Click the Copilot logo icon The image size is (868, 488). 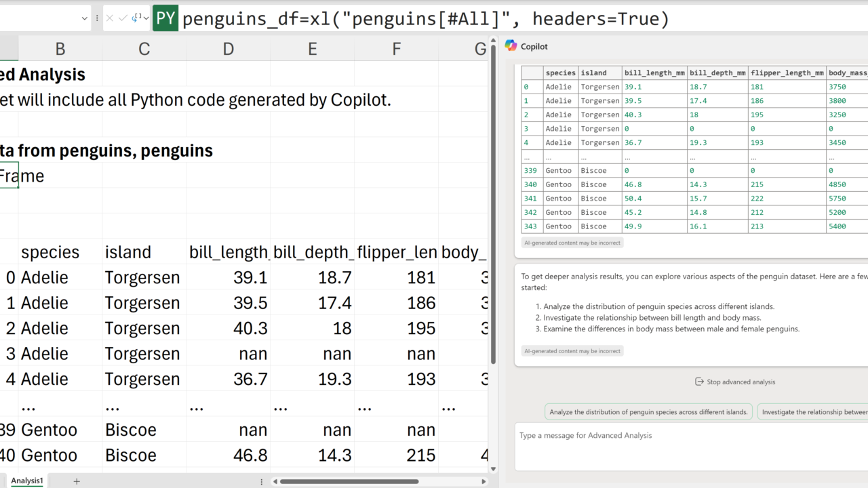511,45
